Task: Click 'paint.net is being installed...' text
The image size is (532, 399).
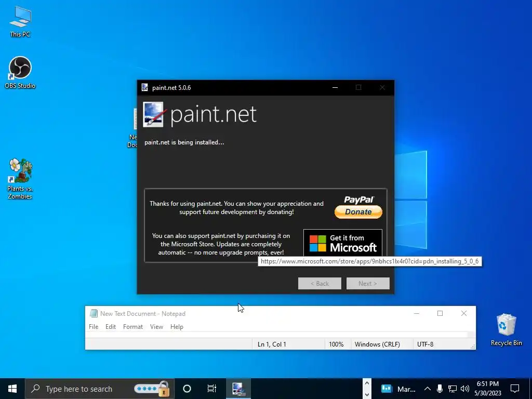Action: point(184,142)
